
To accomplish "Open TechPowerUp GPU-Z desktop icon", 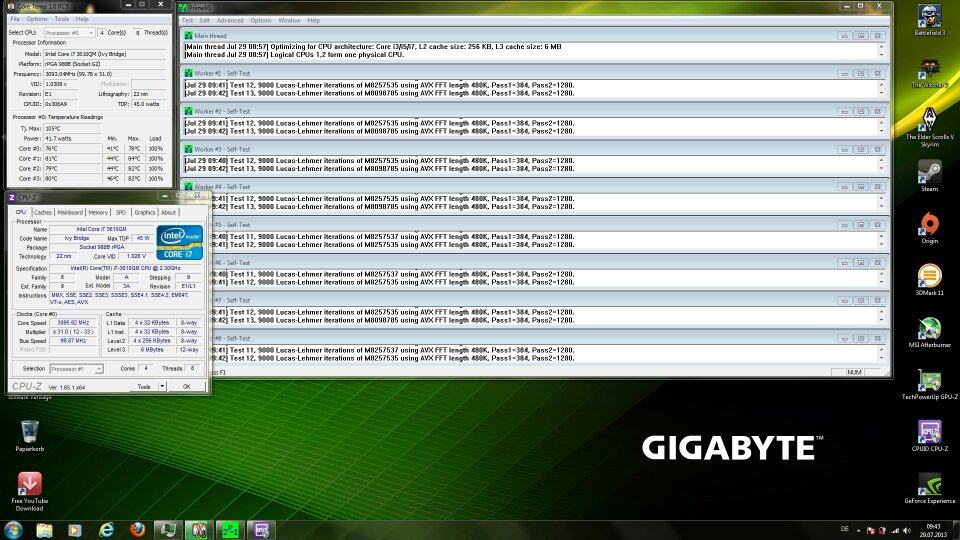I will [x=929, y=384].
